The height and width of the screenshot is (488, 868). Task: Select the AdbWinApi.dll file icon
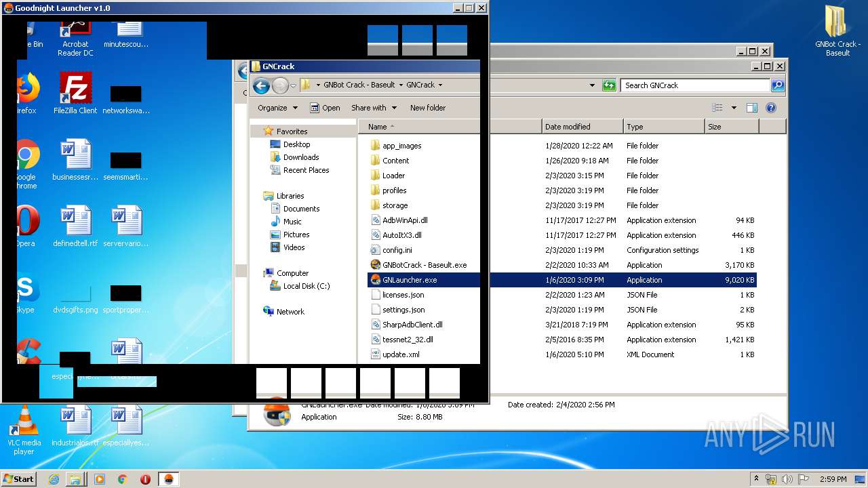376,220
